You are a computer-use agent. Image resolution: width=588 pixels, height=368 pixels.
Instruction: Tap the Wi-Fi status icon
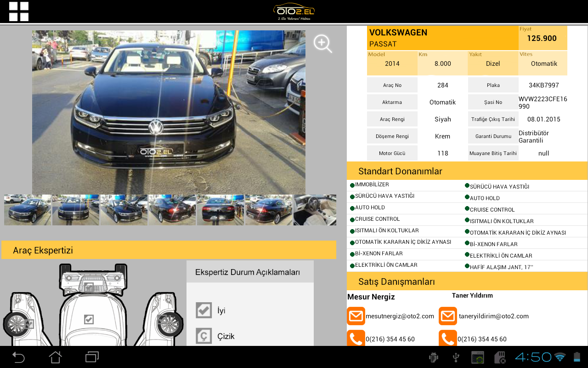(x=560, y=357)
